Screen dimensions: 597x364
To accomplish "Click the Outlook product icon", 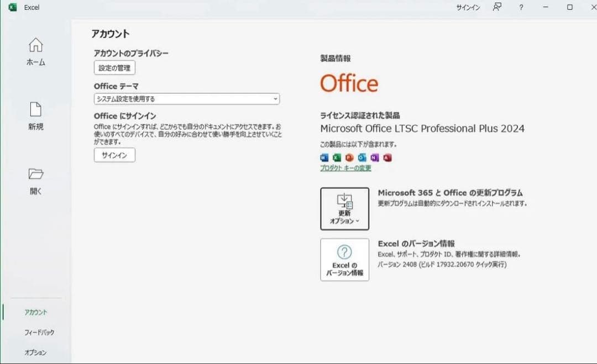I will coord(362,157).
